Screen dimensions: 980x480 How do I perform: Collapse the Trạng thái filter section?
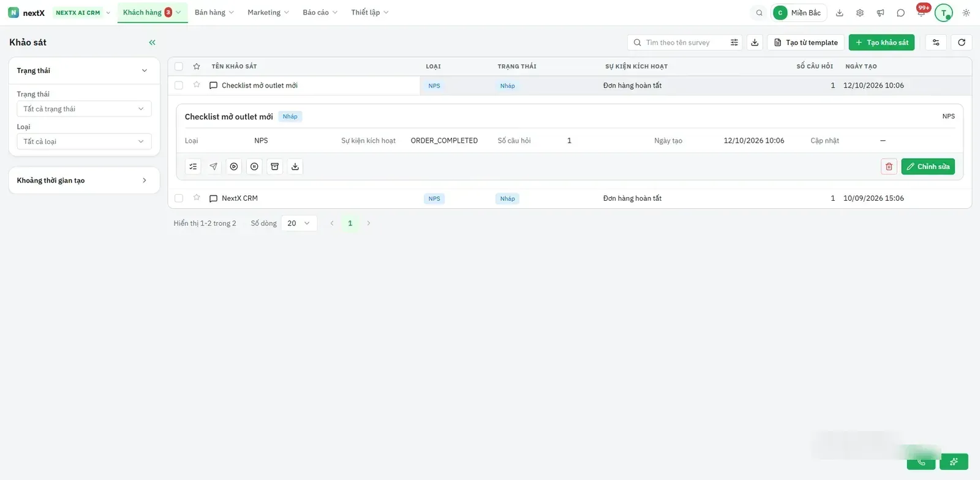click(84, 70)
